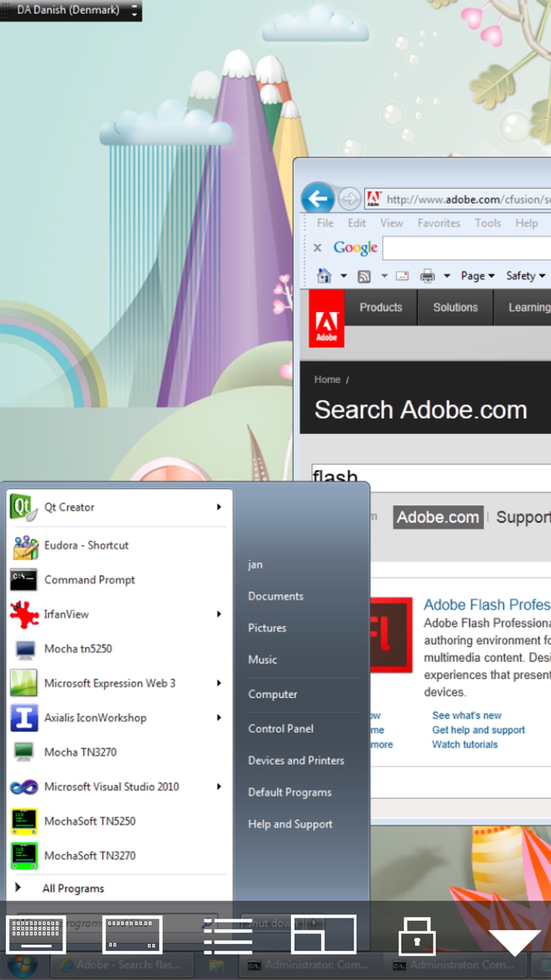Click the Google toolbar search field

point(467,248)
